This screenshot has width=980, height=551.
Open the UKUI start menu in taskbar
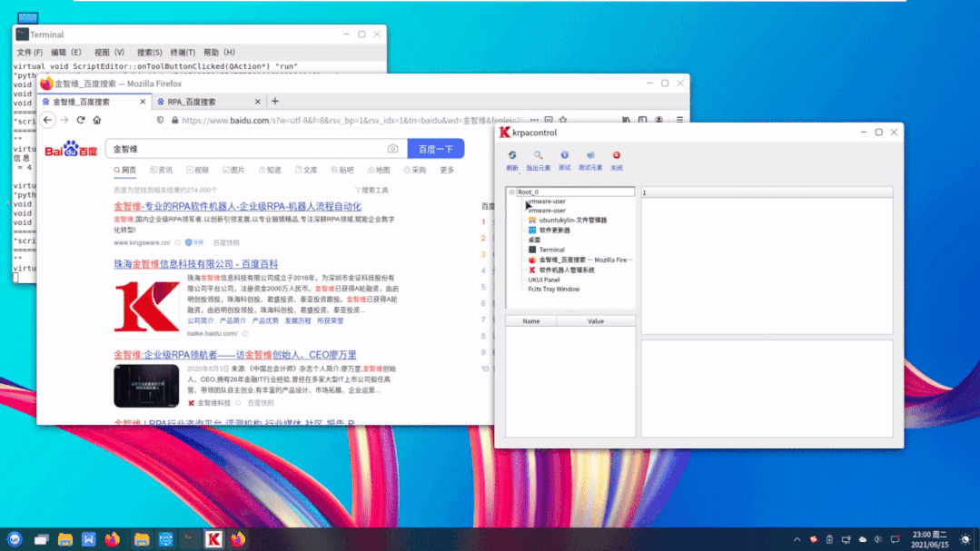[15, 539]
